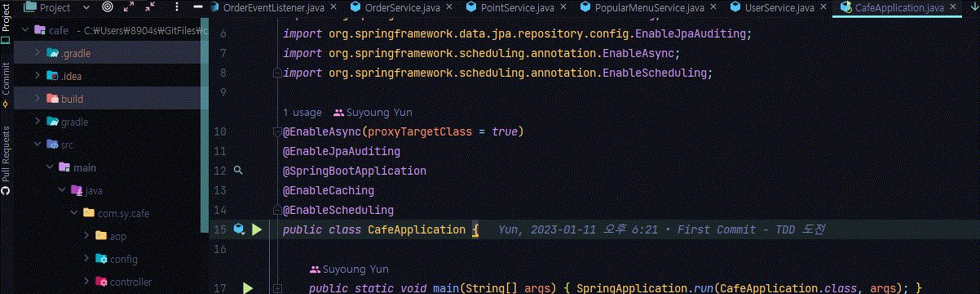
Task: Collapse the java folder
Action: point(61,190)
